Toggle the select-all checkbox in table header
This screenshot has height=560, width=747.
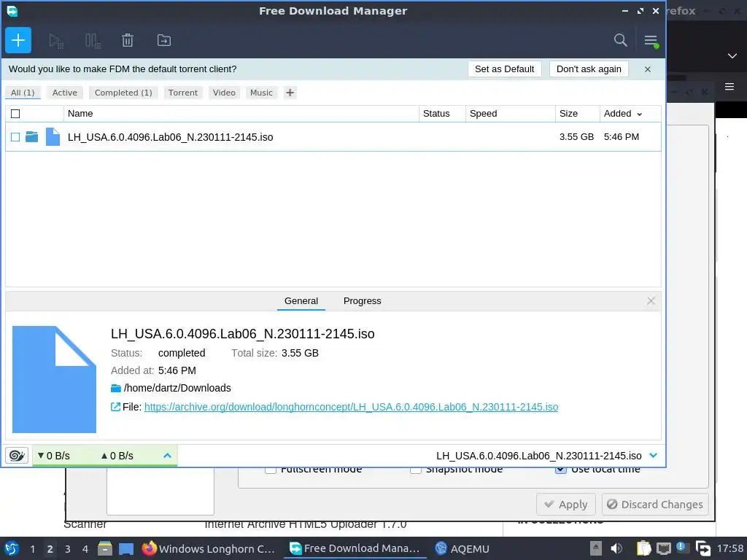(15, 114)
